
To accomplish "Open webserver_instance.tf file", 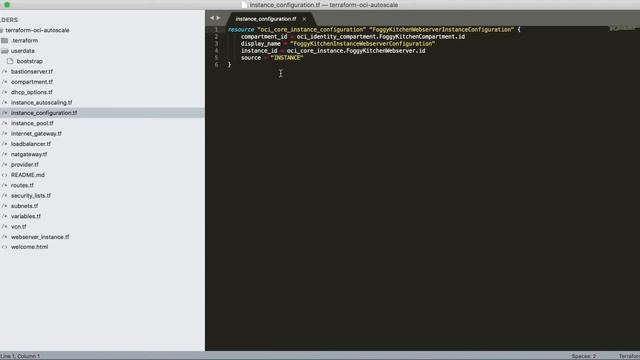I will (40, 237).
